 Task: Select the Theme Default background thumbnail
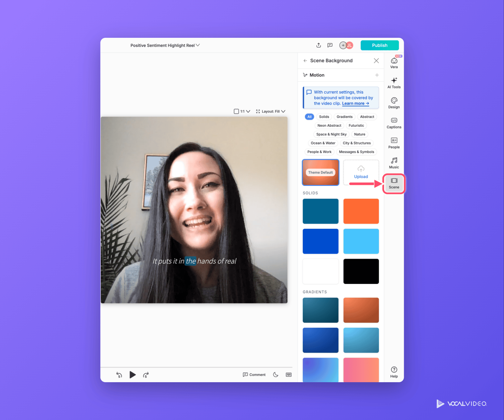pos(321,172)
